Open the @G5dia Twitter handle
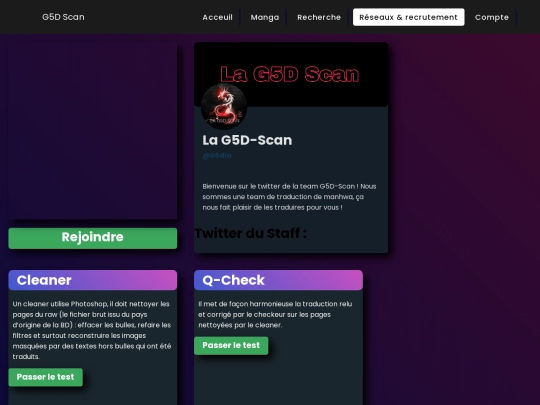The height and width of the screenshot is (405, 540). point(217,156)
